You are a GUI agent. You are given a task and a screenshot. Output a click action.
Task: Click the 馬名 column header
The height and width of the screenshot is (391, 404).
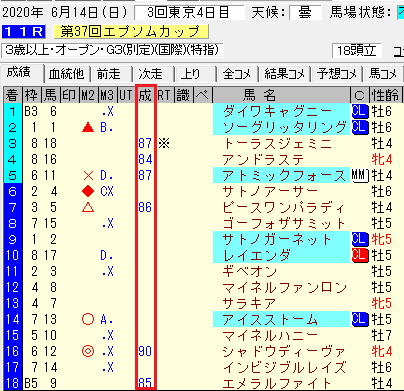tap(260, 96)
